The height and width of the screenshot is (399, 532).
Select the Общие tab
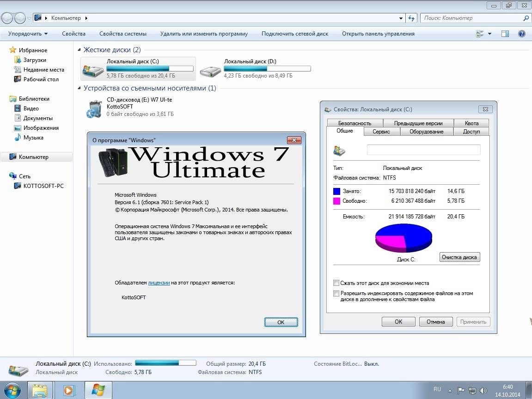tap(345, 131)
